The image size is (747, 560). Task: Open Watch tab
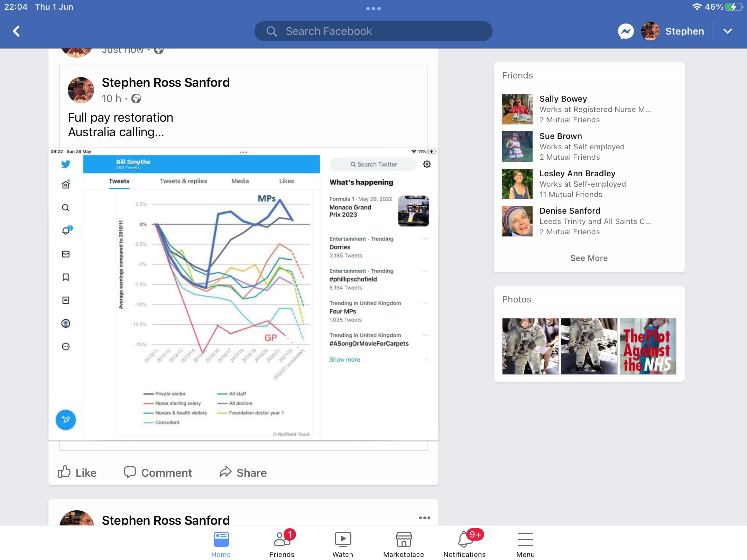click(x=343, y=544)
